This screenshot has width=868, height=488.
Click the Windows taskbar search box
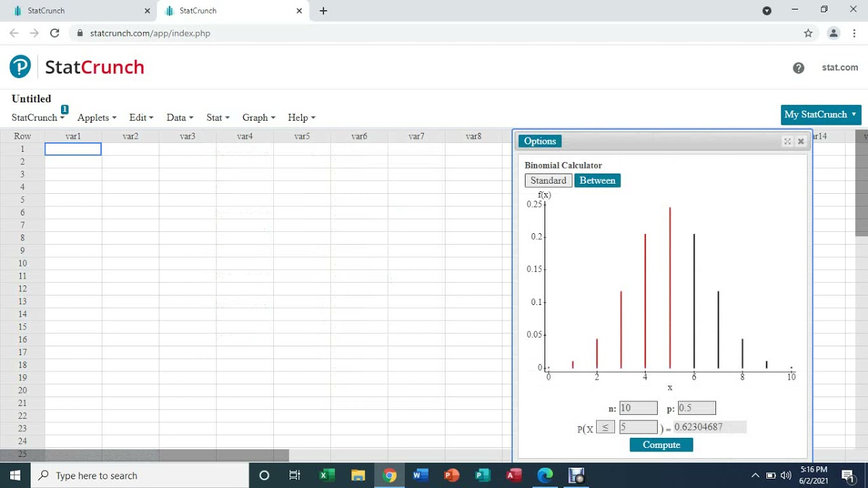tap(140, 475)
